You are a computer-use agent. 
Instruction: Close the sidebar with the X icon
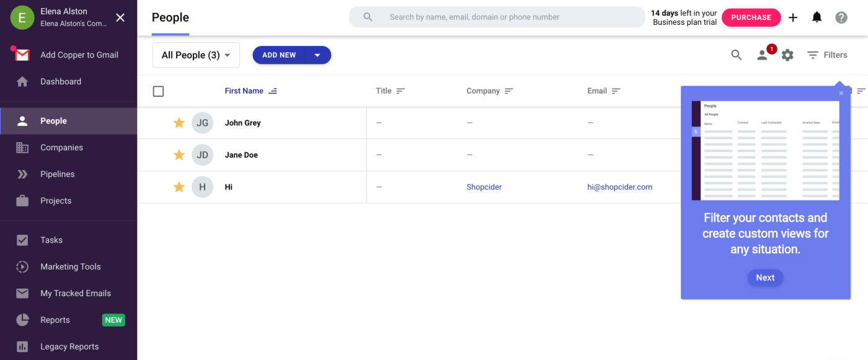120,17
